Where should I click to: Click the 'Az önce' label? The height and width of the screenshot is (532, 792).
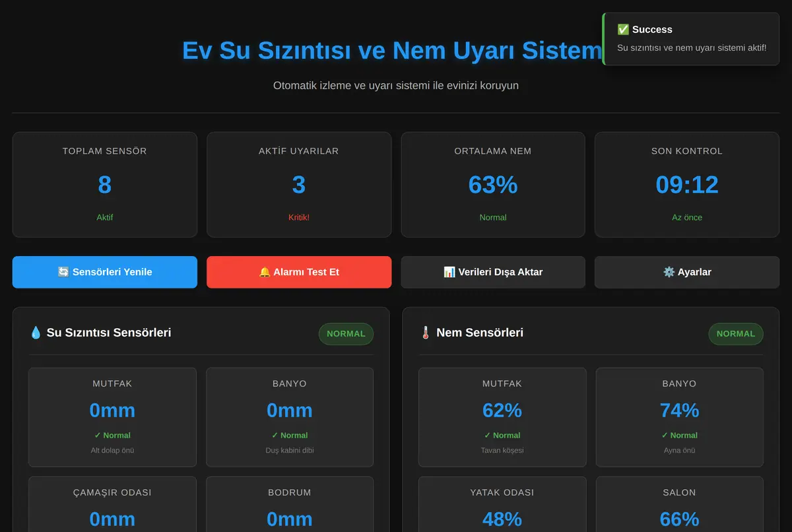687,217
